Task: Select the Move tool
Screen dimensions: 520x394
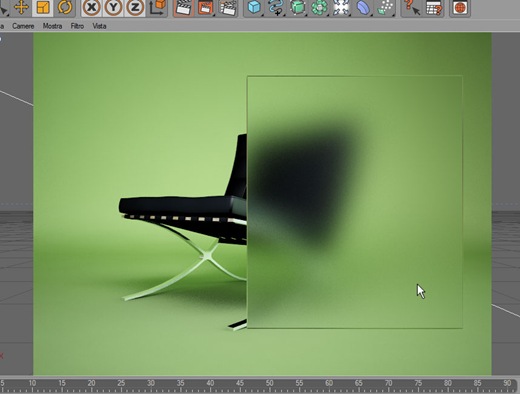Action: coord(21,7)
